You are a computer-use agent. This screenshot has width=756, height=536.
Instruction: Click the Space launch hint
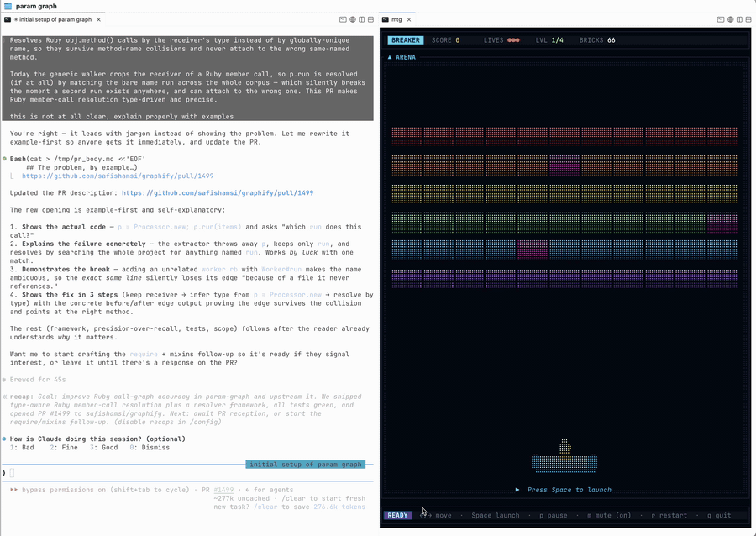point(496,515)
